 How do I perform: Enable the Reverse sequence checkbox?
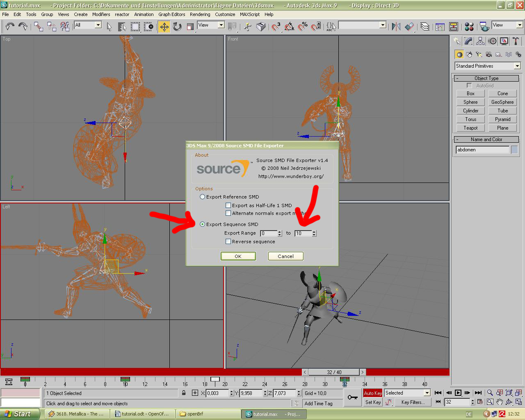point(228,242)
